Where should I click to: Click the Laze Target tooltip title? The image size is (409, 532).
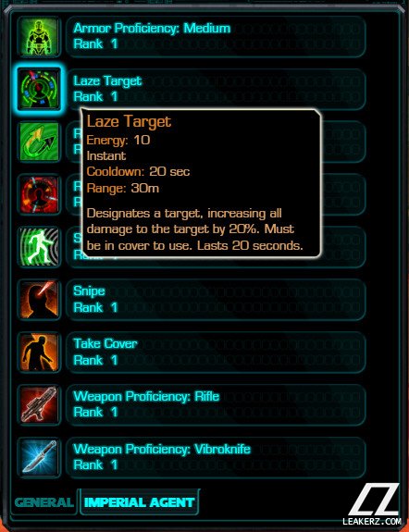tap(129, 122)
